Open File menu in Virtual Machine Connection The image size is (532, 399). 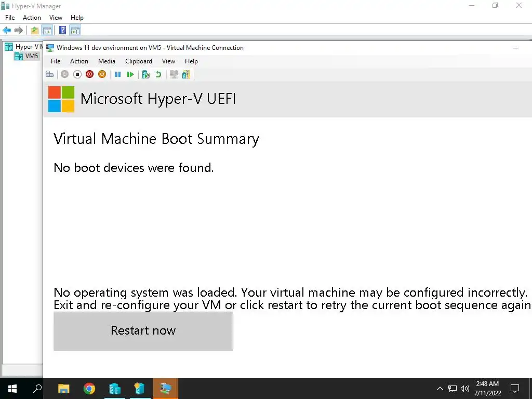point(56,61)
